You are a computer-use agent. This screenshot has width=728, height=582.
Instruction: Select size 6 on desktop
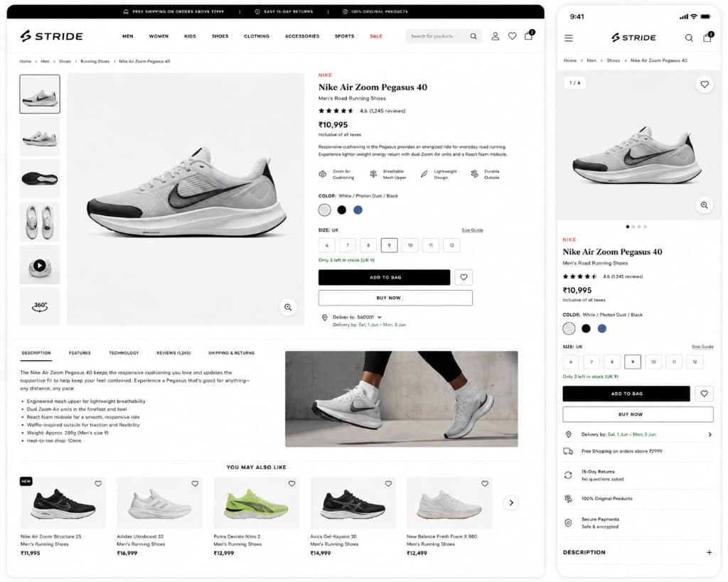[x=327, y=245]
